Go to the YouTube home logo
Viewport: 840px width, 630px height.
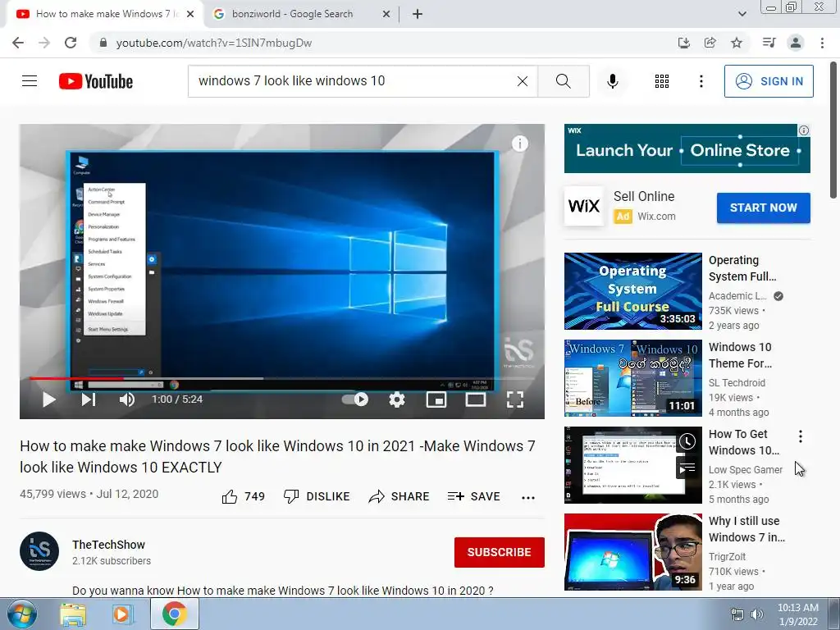[x=96, y=81]
